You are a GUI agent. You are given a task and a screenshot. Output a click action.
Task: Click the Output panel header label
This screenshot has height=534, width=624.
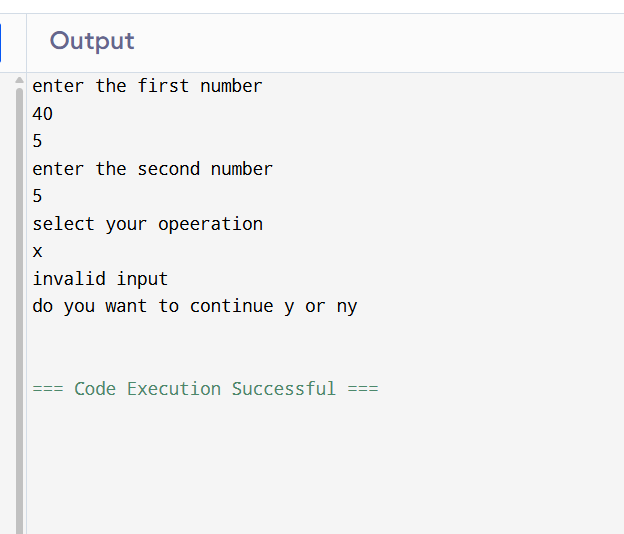(92, 41)
